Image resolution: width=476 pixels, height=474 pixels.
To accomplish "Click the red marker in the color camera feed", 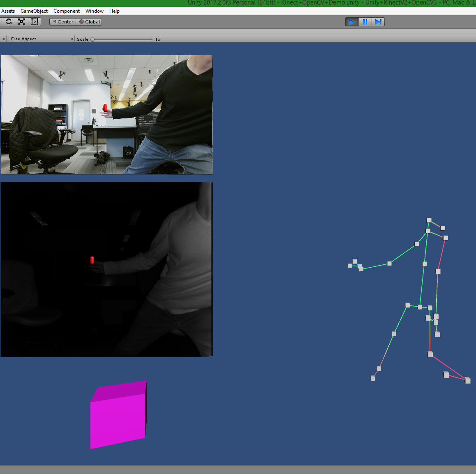I will point(105,108).
